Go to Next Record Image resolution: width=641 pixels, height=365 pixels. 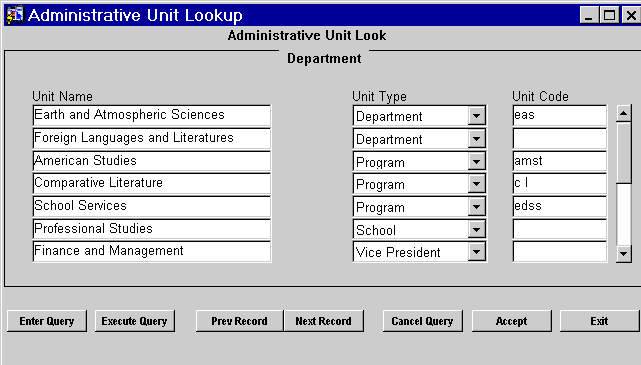323,321
